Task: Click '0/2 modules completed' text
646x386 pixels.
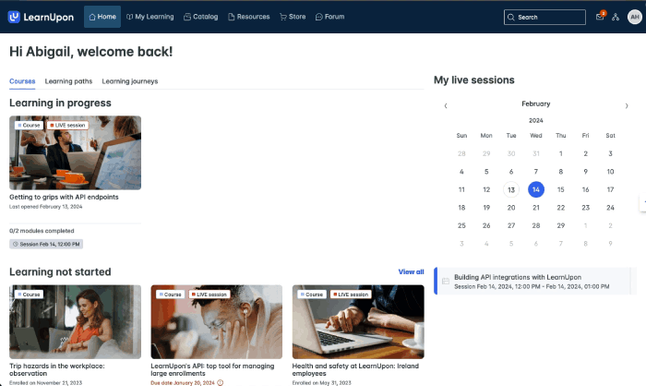Action: [42, 231]
